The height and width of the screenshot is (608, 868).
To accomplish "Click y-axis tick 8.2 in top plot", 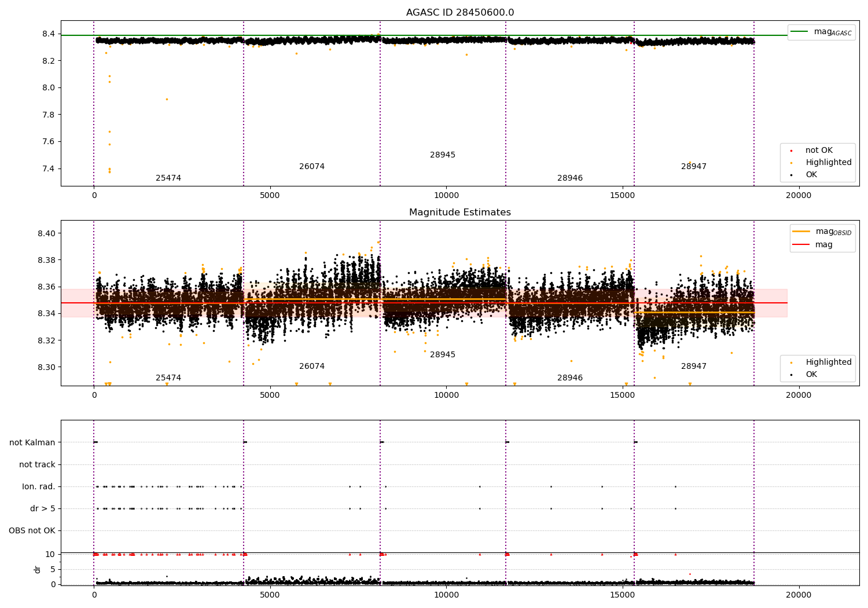I will (49, 61).
